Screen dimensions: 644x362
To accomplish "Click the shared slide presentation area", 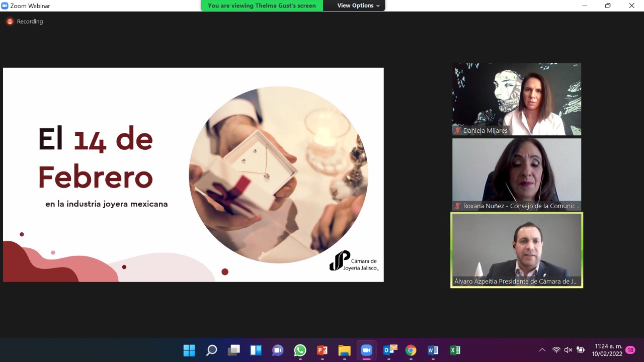I will [193, 174].
